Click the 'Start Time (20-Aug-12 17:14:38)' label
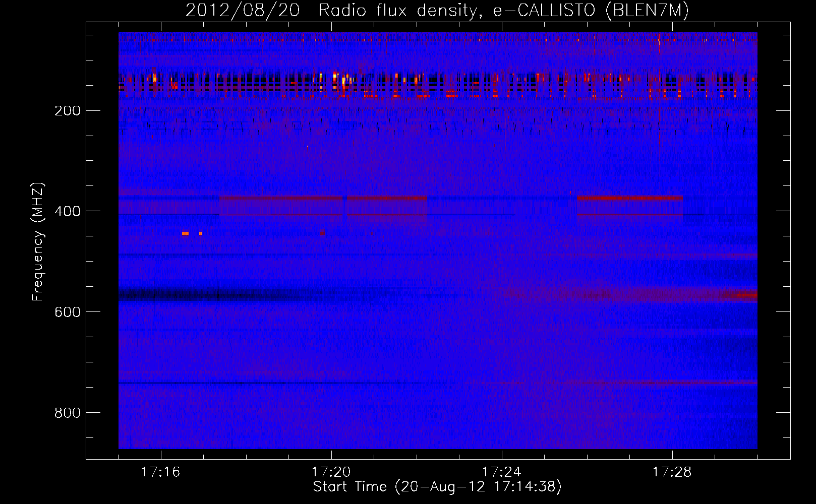Screen dimensions: 816x504 (437, 487)
